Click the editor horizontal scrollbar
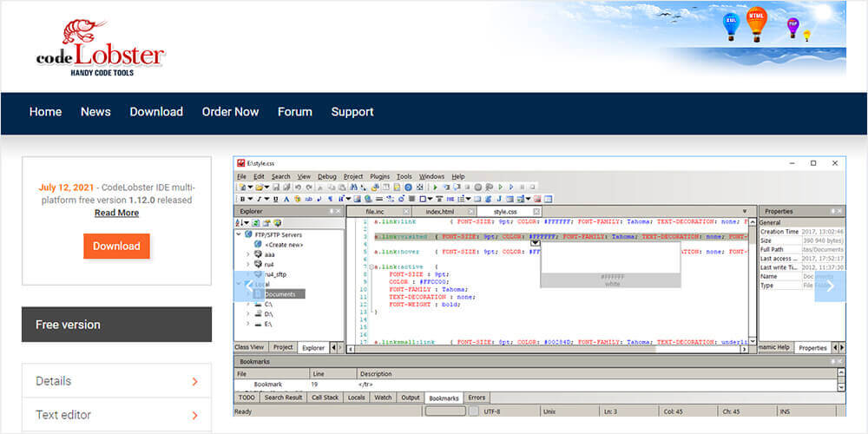Image resolution: width=868 pixels, height=434 pixels. click(x=547, y=349)
